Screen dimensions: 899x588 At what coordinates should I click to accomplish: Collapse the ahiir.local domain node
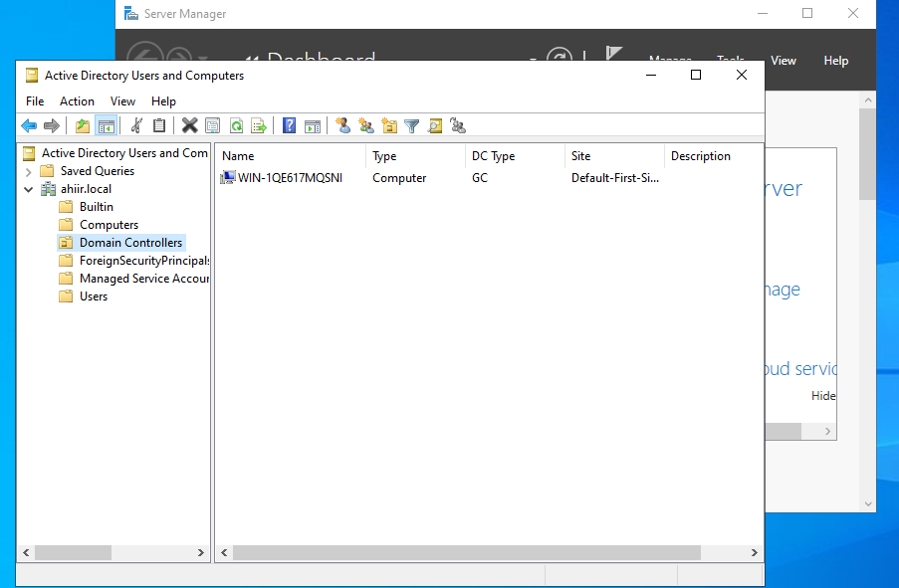coord(29,189)
